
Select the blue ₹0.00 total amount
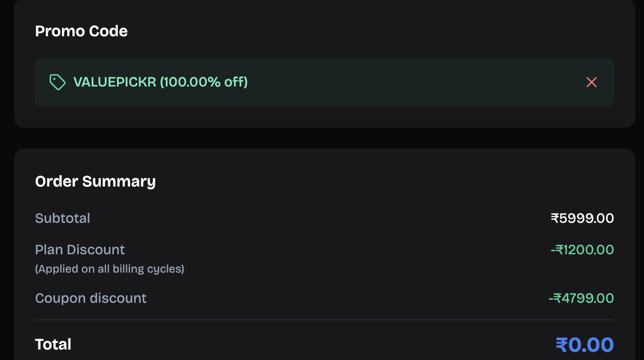585,345
